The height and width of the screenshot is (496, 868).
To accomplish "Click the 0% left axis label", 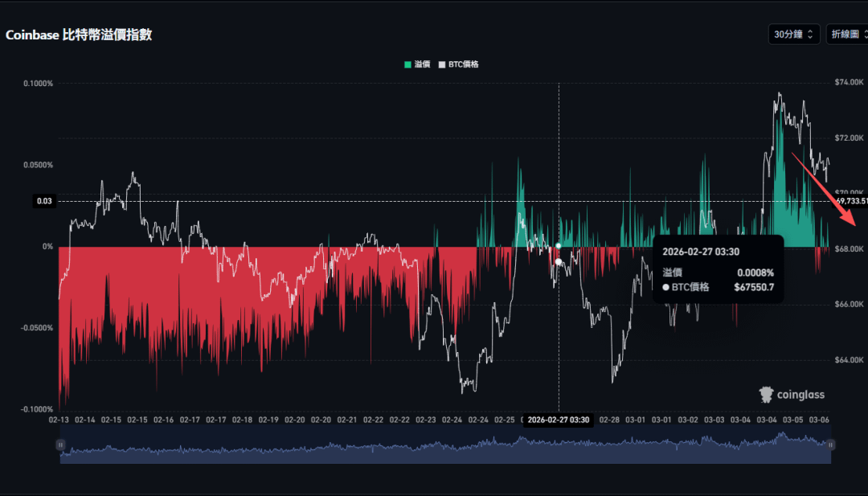I will 48,246.
